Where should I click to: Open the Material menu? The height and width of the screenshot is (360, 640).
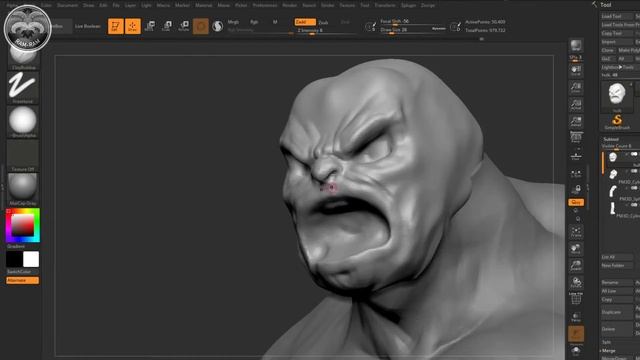pyautogui.click(x=204, y=5)
